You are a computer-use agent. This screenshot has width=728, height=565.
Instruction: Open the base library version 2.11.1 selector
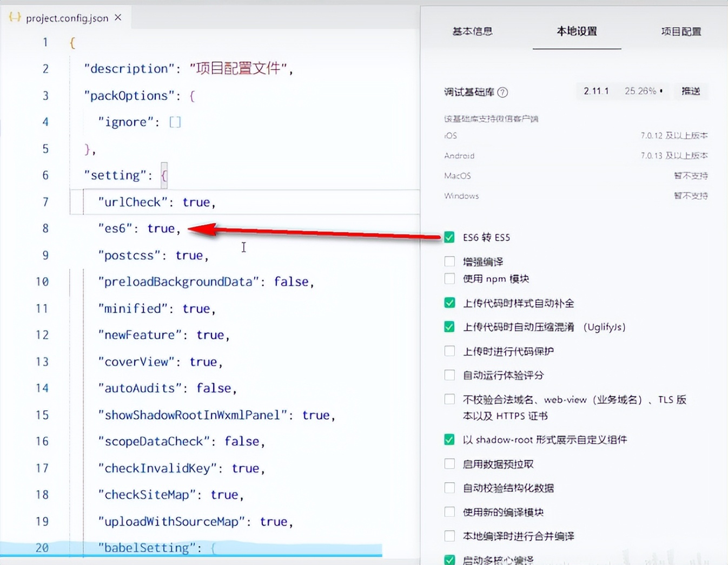596,91
